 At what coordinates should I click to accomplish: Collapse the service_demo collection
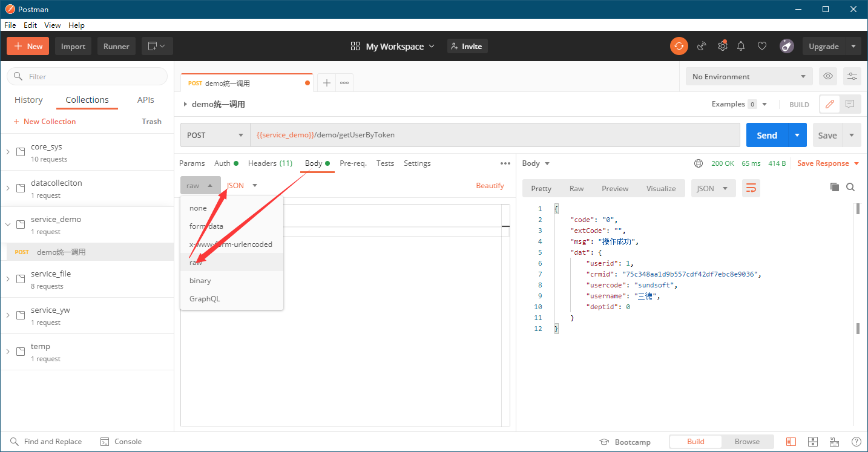[x=8, y=224]
